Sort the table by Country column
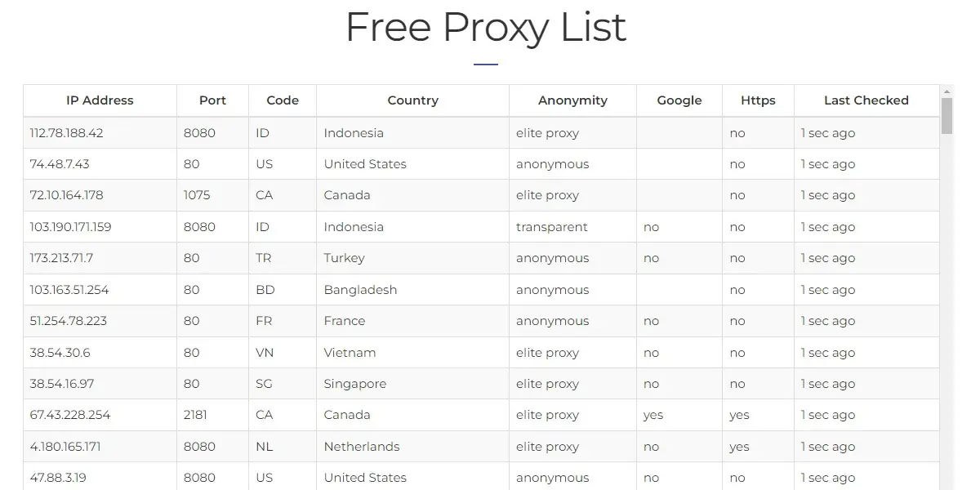Image resolution: width=980 pixels, height=490 pixels. point(412,100)
